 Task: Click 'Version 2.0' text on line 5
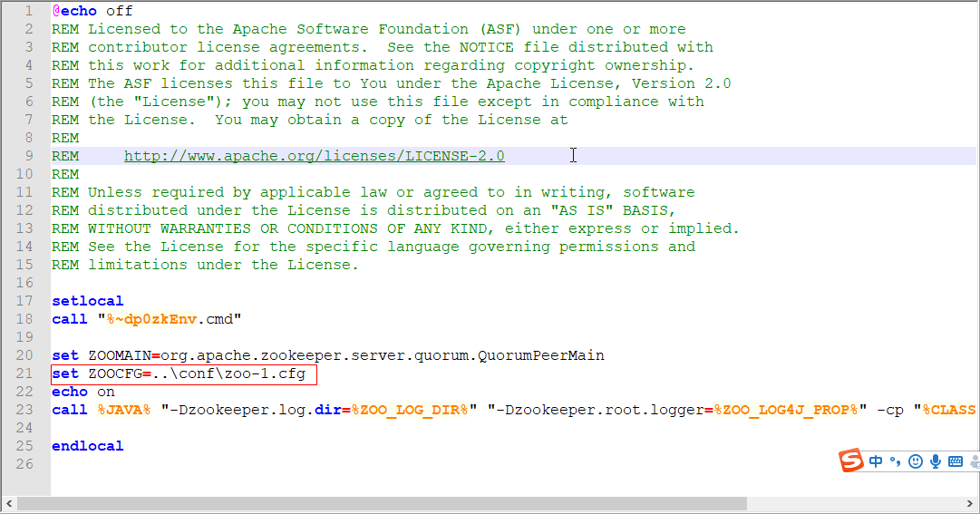coord(681,83)
